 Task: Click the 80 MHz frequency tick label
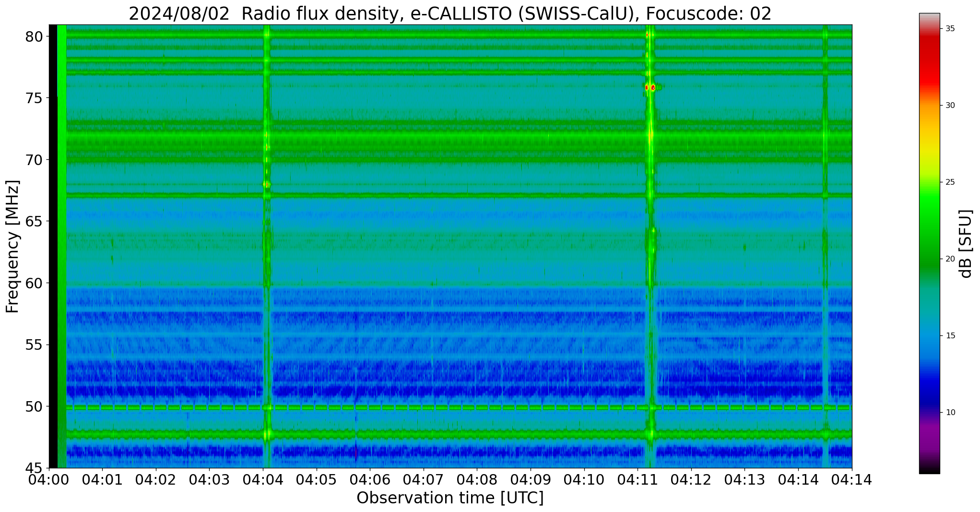pos(34,36)
